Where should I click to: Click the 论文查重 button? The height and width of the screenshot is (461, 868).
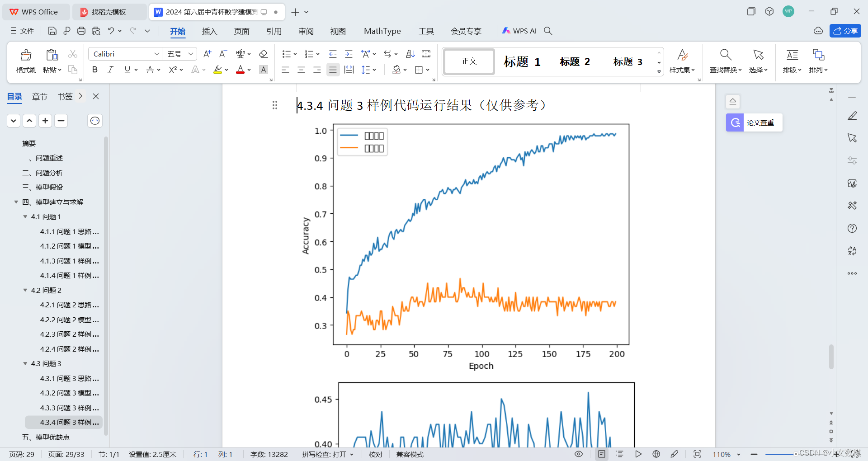(754, 122)
